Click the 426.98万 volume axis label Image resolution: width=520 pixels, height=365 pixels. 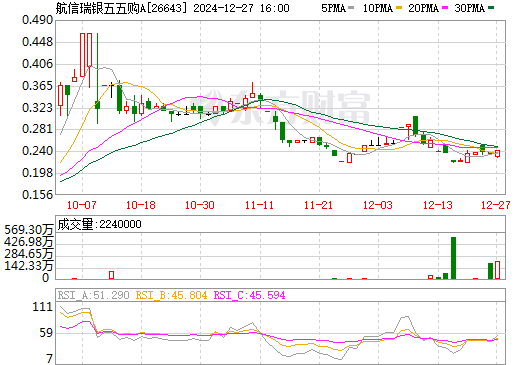pyautogui.click(x=29, y=242)
